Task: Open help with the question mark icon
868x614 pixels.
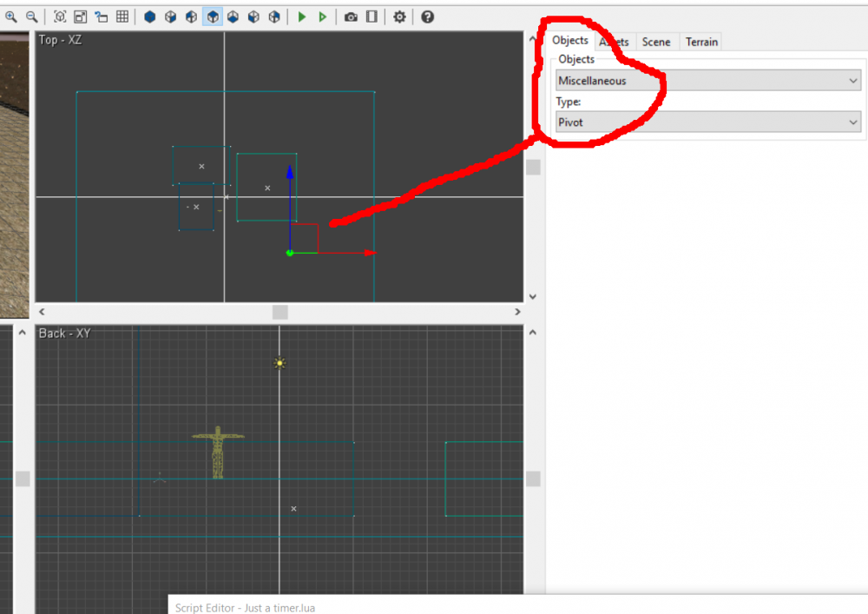Action: pos(427,17)
